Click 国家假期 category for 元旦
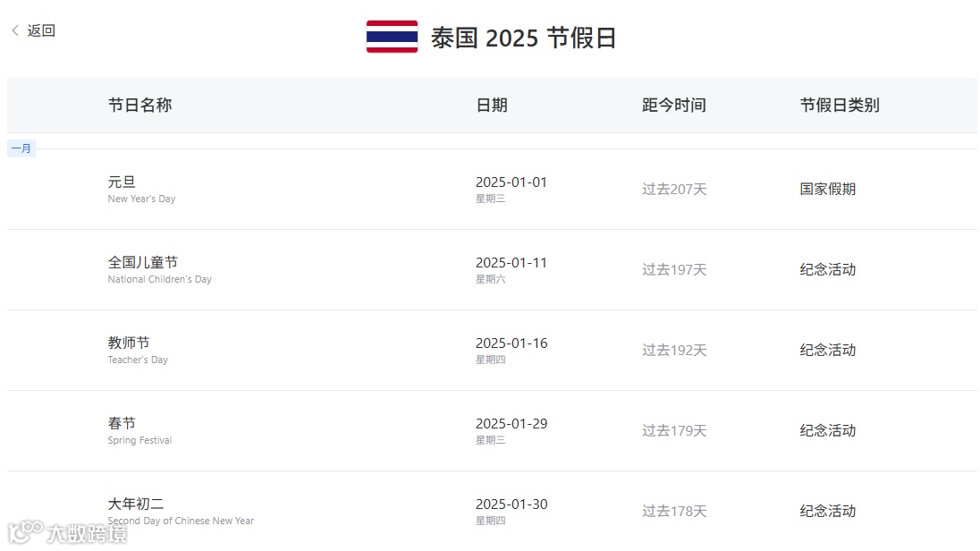The height and width of the screenshot is (551, 980). click(827, 189)
